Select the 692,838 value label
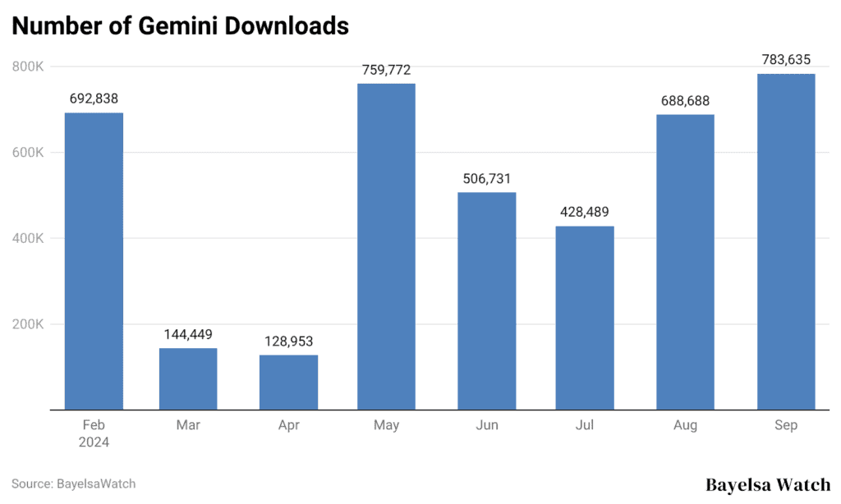This screenshot has width=841, height=504. click(93, 98)
